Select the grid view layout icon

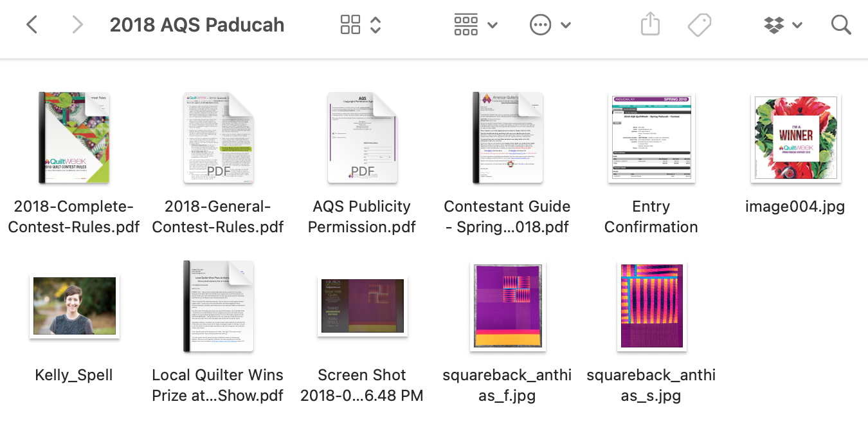click(x=350, y=24)
